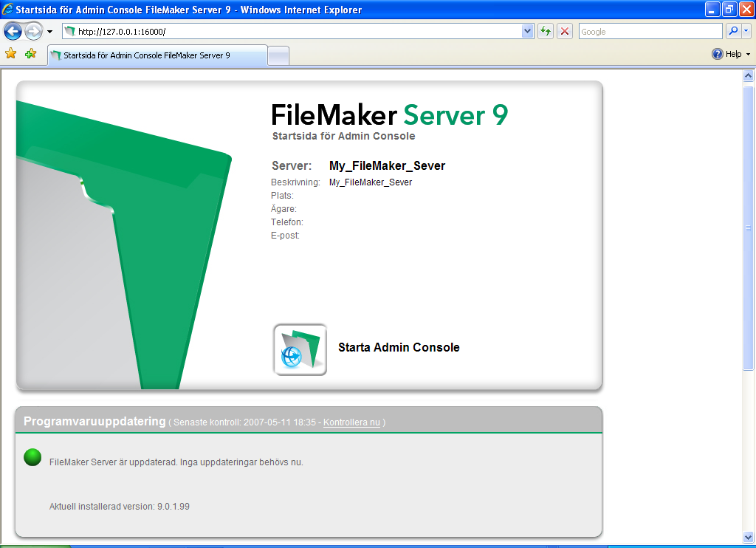Open the Help menu
The image size is (756, 548).
pos(731,54)
